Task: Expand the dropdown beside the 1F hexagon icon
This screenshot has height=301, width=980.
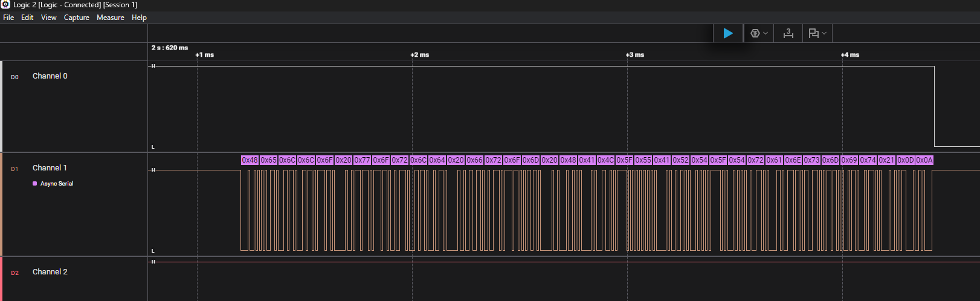Action: tap(766, 33)
